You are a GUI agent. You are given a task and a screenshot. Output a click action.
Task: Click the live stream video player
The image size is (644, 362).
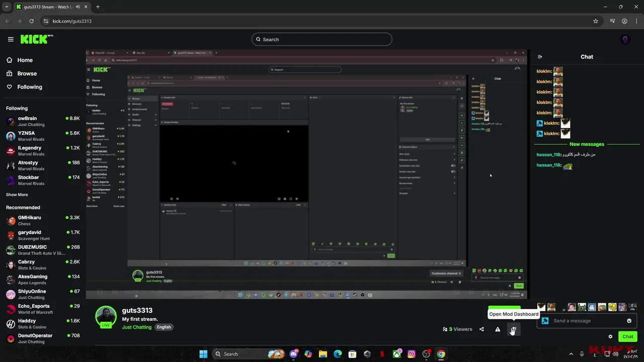click(306, 174)
